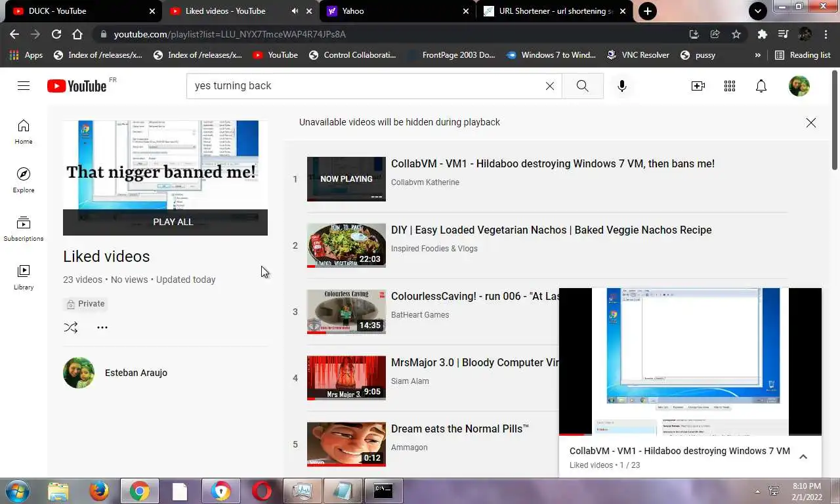Screen dimensions: 840x504
Task: Open the Create video camera icon
Action: [698, 86]
